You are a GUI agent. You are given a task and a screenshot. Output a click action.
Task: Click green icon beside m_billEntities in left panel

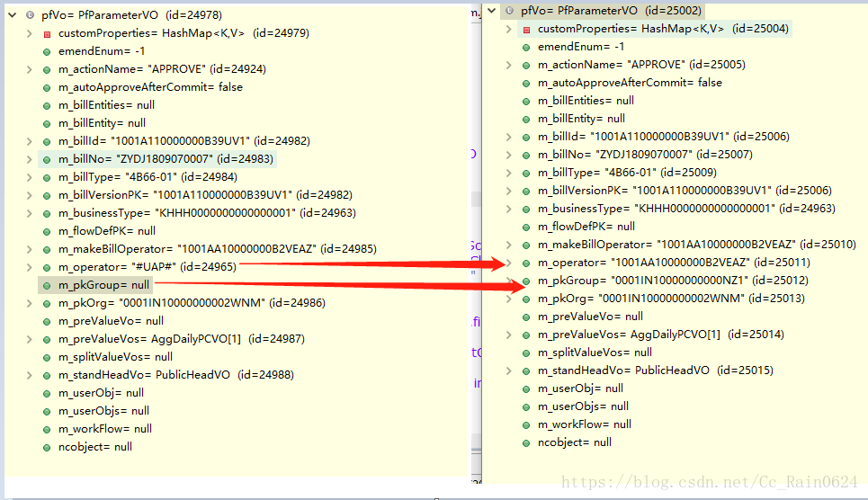[x=47, y=106]
